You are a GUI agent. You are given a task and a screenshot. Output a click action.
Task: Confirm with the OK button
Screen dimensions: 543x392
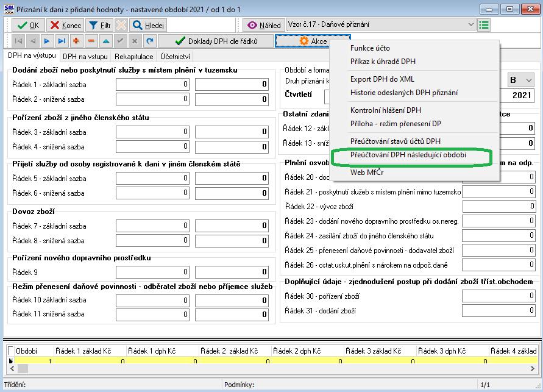coord(28,25)
